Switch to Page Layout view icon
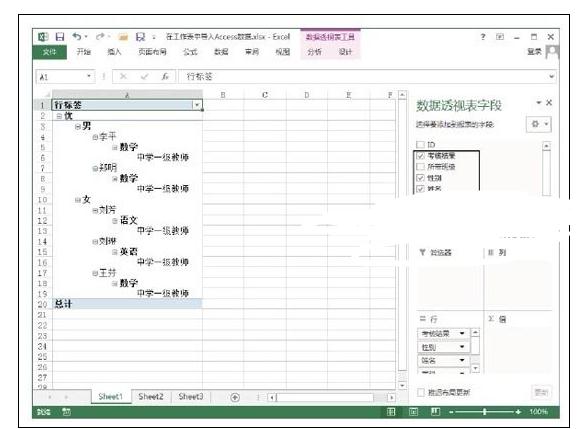The image size is (582, 429). pyautogui.click(x=413, y=412)
